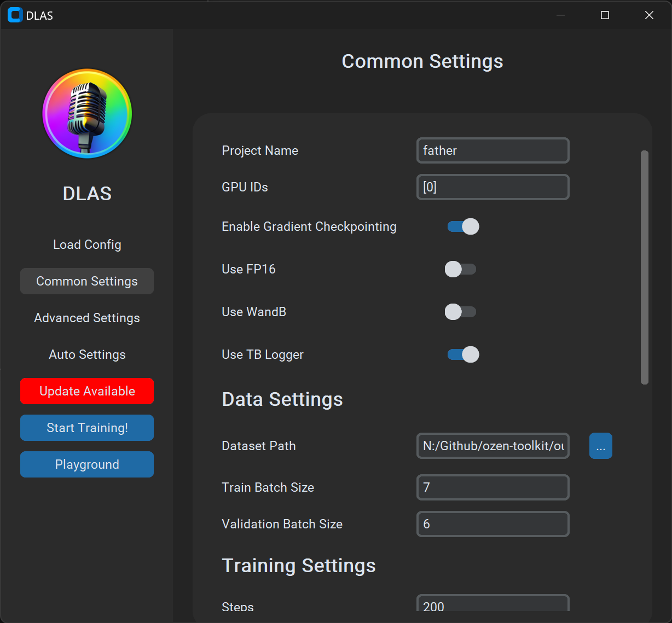Select Common Settings sidebar item
672x623 pixels.
[x=87, y=281]
